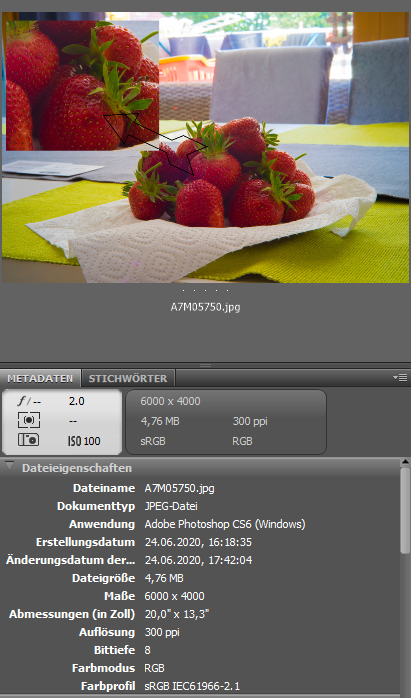Select the Metadaten tab
411x698 pixels.
[40, 378]
